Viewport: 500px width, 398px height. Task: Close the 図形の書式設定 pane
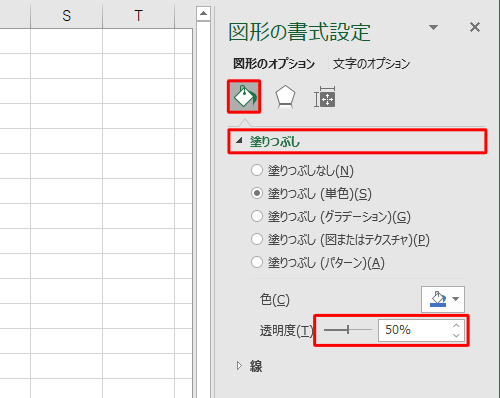click(x=475, y=27)
